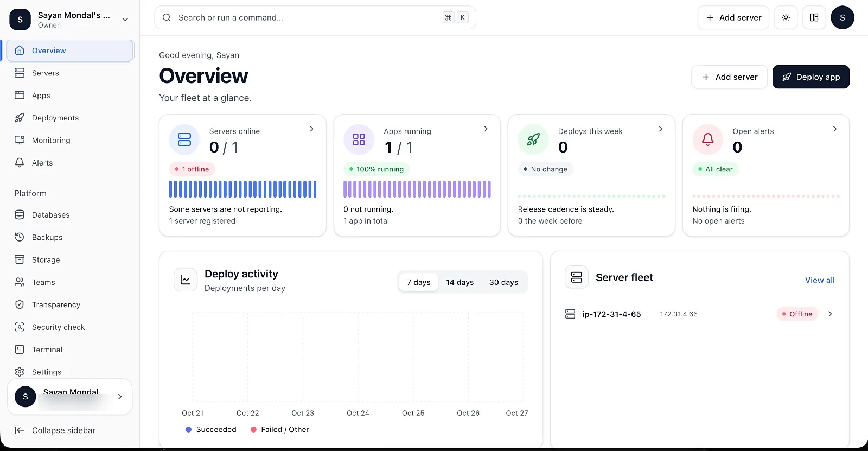The width and height of the screenshot is (868, 451).
Task: Open the View all server fleet link
Action: click(x=820, y=280)
